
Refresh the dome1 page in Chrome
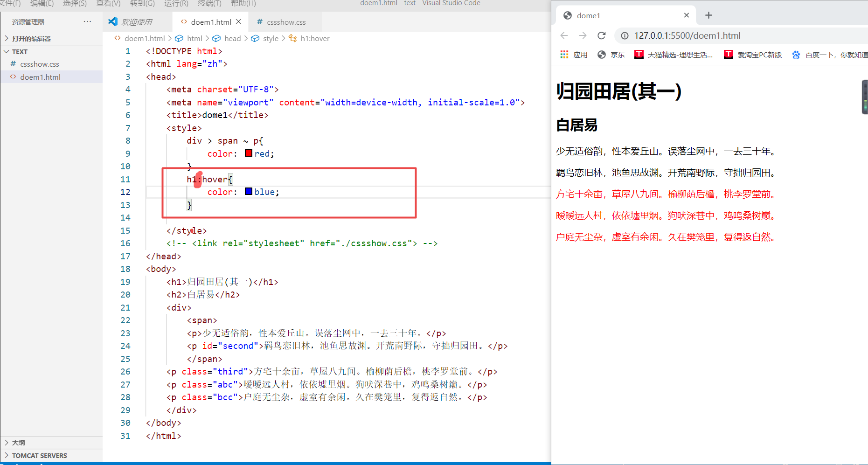[x=601, y=35]
